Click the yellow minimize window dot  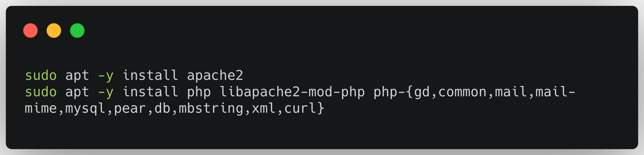coord(54,31)
